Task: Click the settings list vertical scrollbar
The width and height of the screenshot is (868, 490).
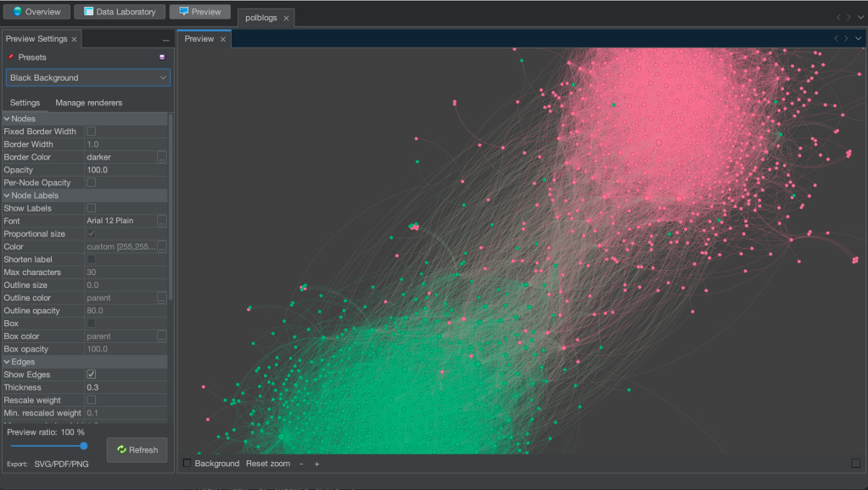Action: click(171, 206)
